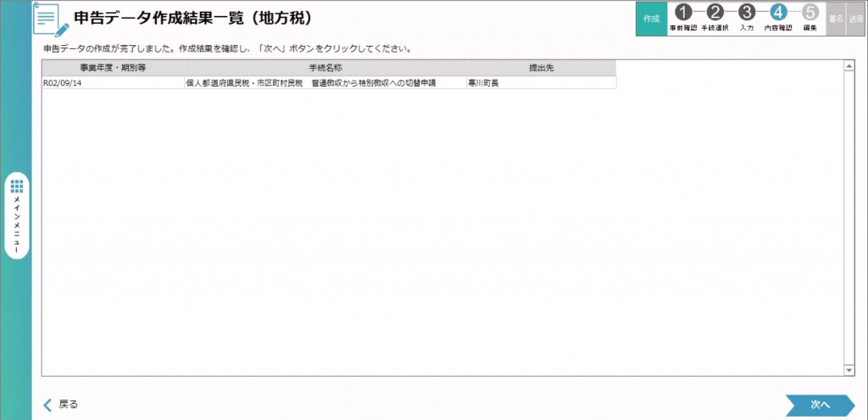Select the 作成 phase tab

(x=651, y=19)
